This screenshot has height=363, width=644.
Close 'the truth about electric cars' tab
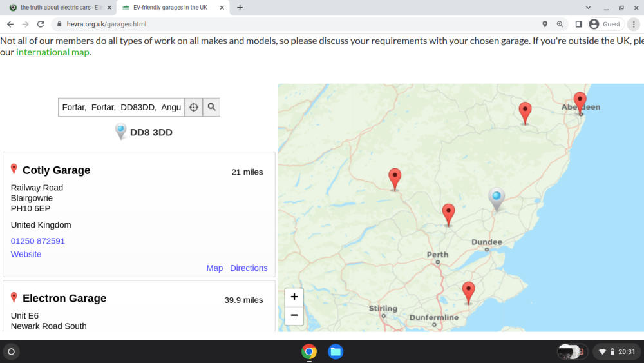point(109,7)
